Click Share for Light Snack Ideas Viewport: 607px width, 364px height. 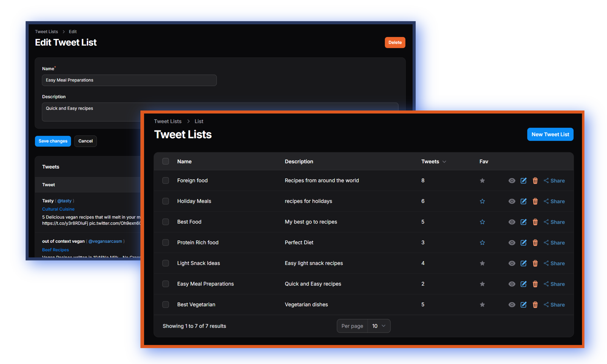(554, 263)
